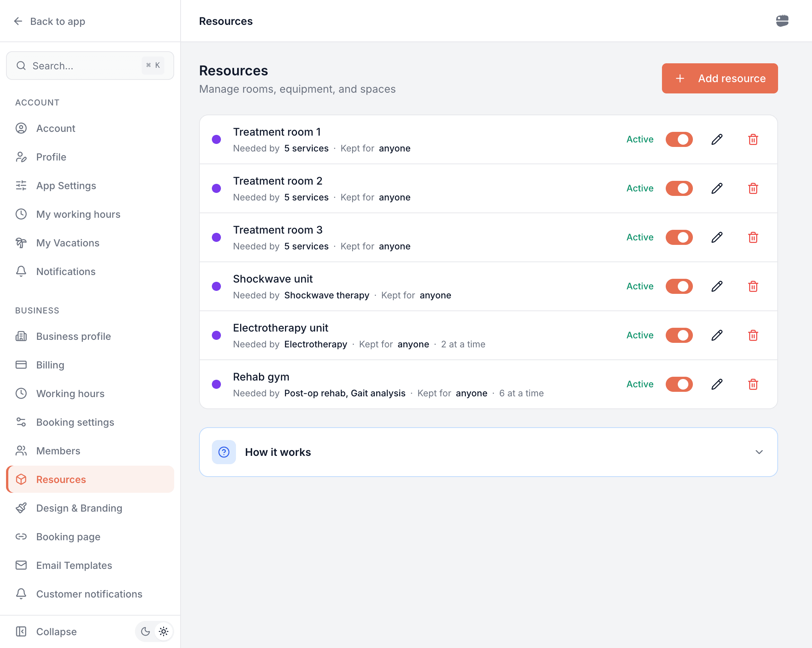
Task: Click the How it works question icon
Action: pyautogui.click(x=224, y=452)
